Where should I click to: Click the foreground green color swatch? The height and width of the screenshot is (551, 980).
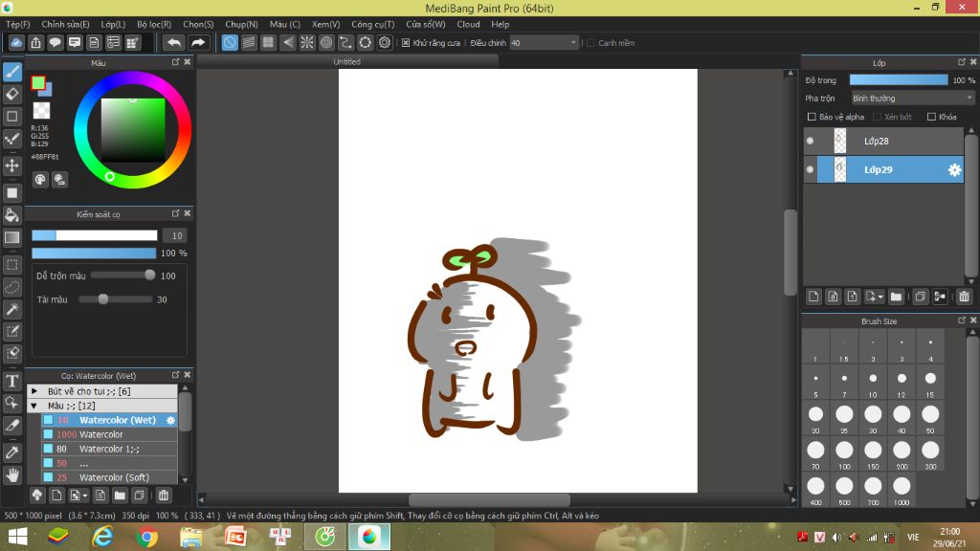click(x=38, y=83)
